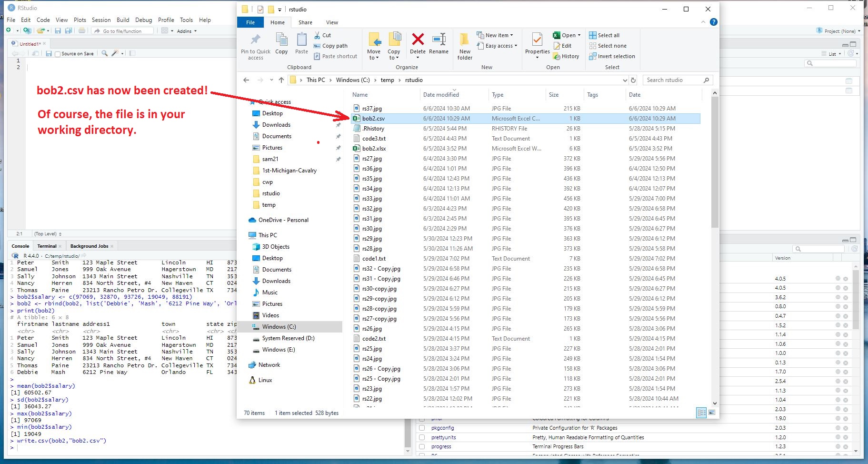Open the Addins dropdown in RStudio
The height and width of the screenshot is (464, 868).
tap(186, 31)
